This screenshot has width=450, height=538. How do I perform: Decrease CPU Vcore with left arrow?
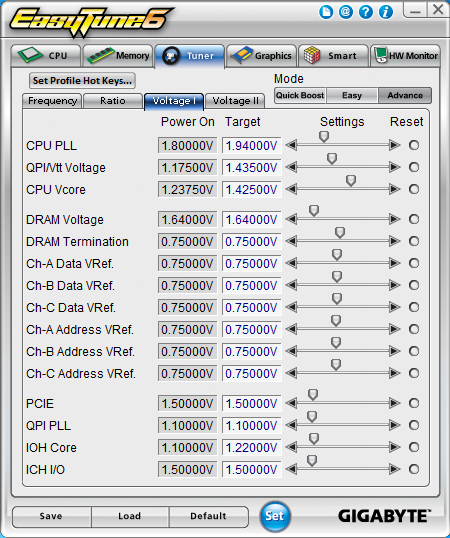tap(291, 189)
